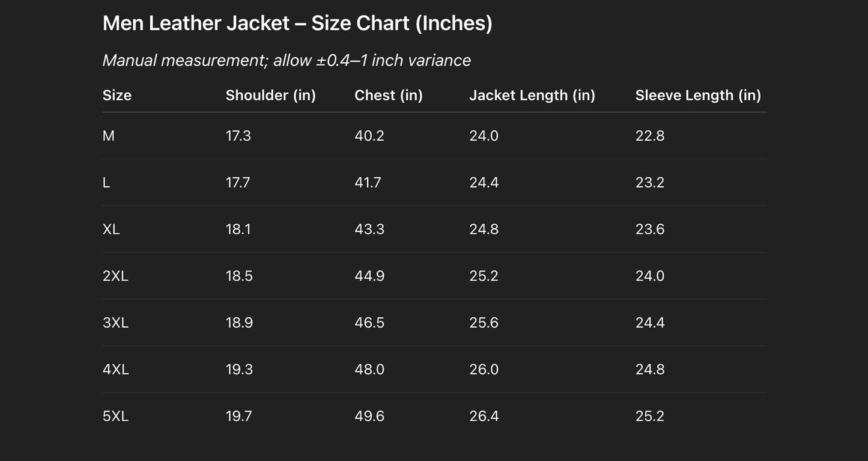Screen dimensions: 868x461
Task: Select the L size row label
Action: (x=106, y=183)
